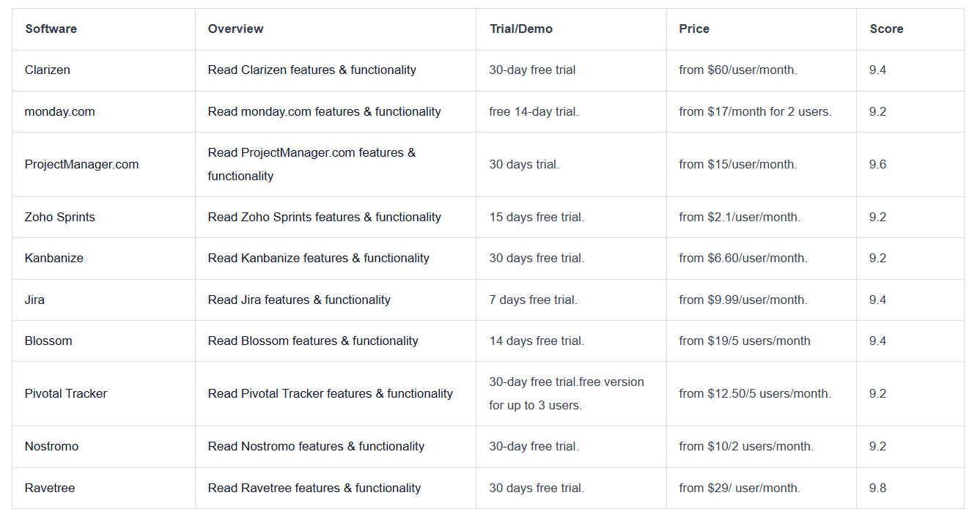Open Read Ravetree features & functionality link

coord(314,489)
